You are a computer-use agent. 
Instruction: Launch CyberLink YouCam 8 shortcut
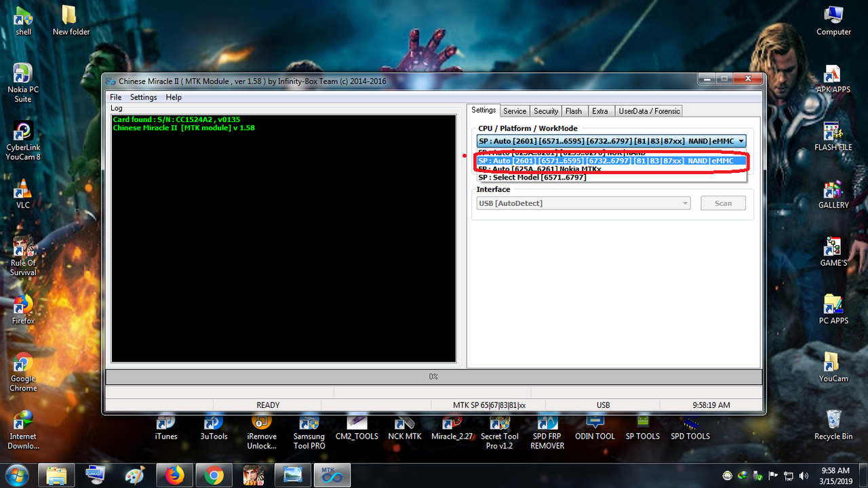click(x=23, y=140)
